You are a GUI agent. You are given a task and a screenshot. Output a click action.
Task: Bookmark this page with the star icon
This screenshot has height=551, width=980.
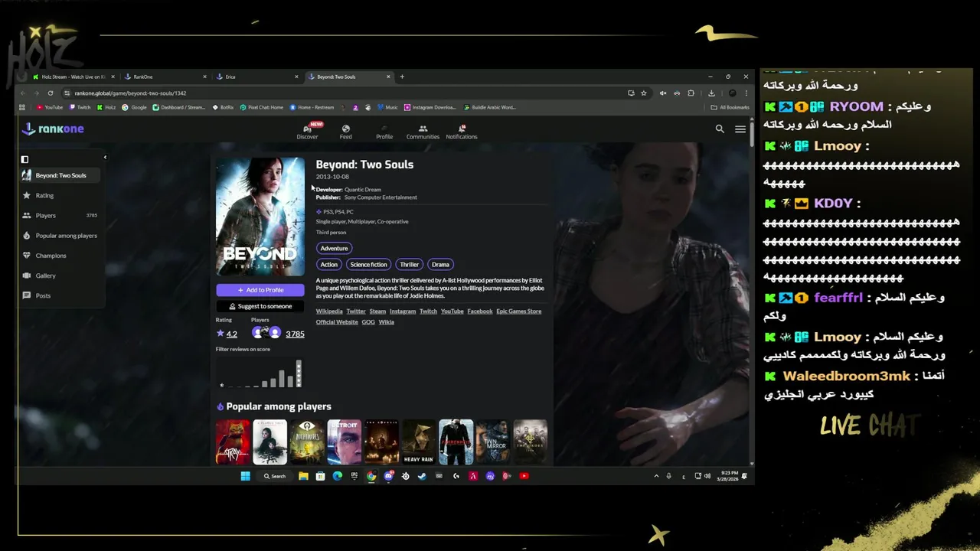coord(644,93)
